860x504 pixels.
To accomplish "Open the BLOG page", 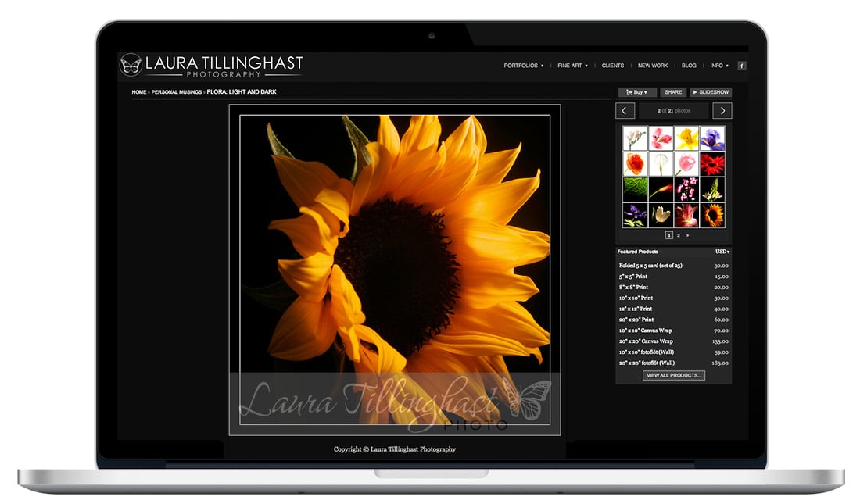I will 689,66.
